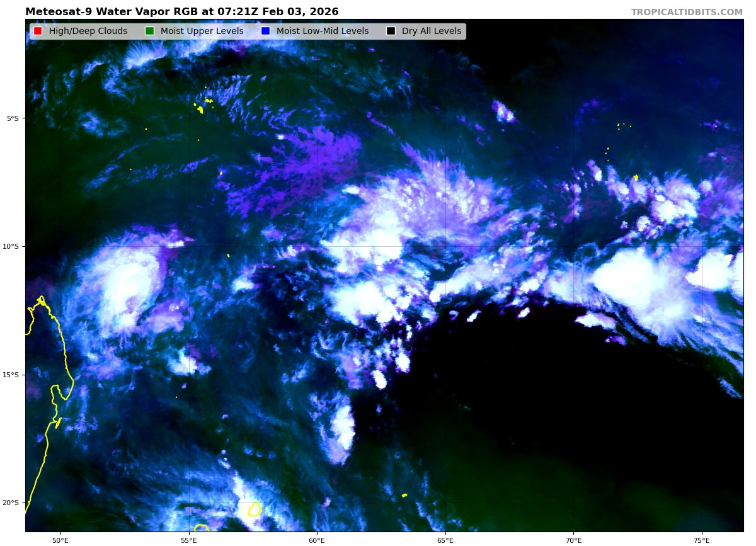Open the TROPICALTIDBITS.COM watermark link
The height and width of the screenshot is (546, 756).
coord(687,13)
